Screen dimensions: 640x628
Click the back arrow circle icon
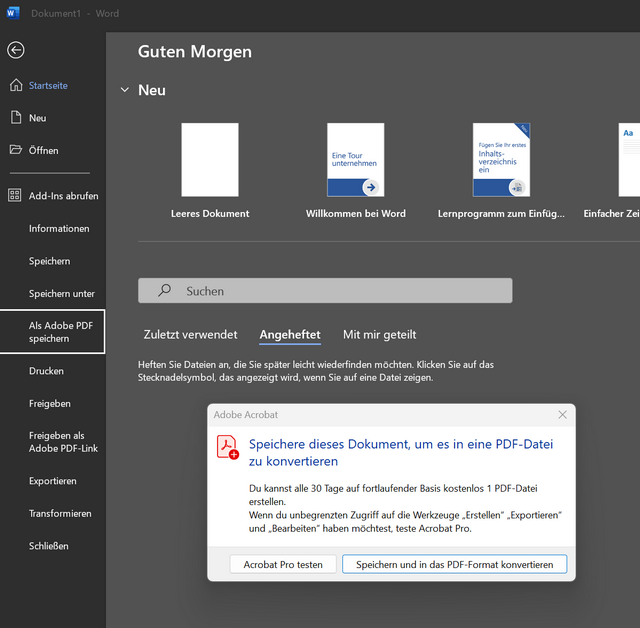click(x=16, y=50)
